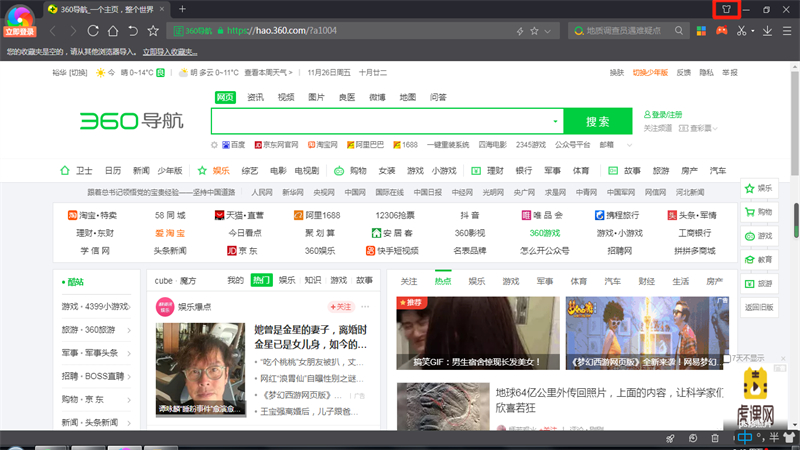Screen dimensions: 800x450
Task: Reload the page with the refresh icon
Action: point(93,31)
